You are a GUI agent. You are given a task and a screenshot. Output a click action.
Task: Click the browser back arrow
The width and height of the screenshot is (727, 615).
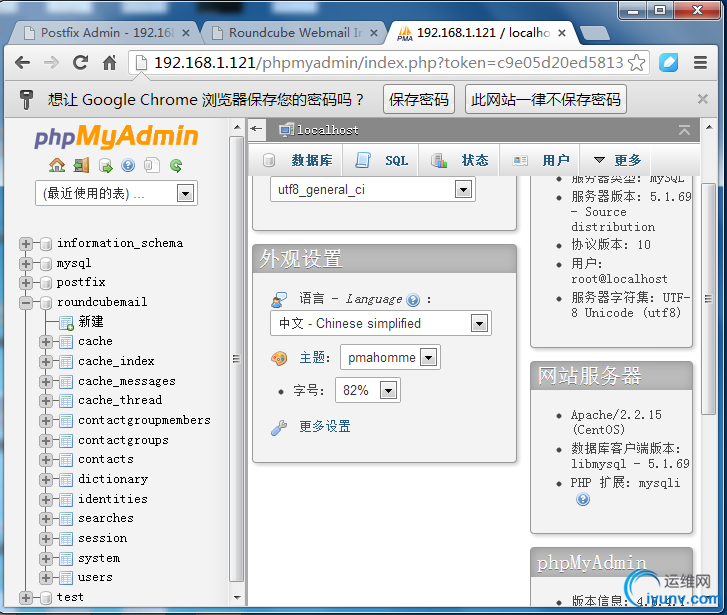click(x=22, y=62)
